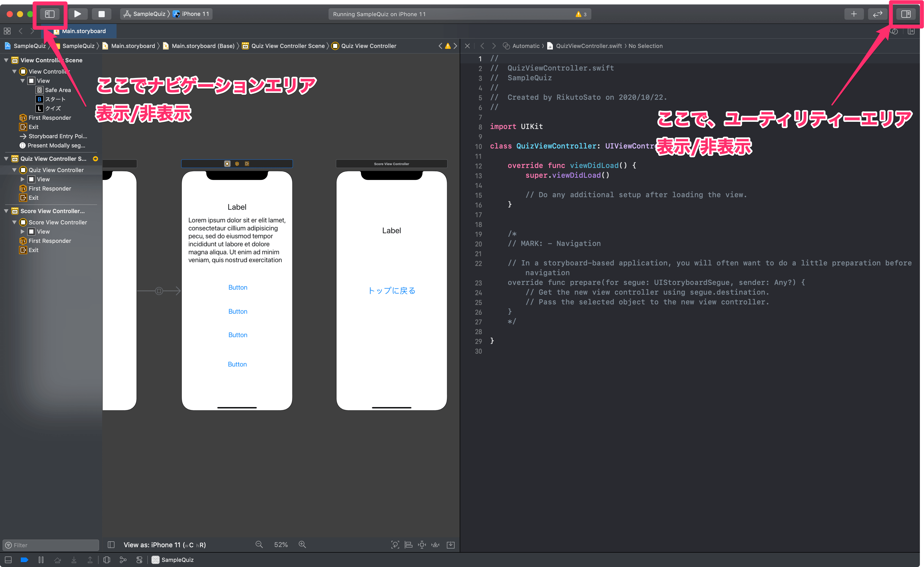Image resolution: width=924 pixels, height=567 pixels.
Task: Run the SampleQuiz app
Action: pyautogui.click(x=78, y=14)
